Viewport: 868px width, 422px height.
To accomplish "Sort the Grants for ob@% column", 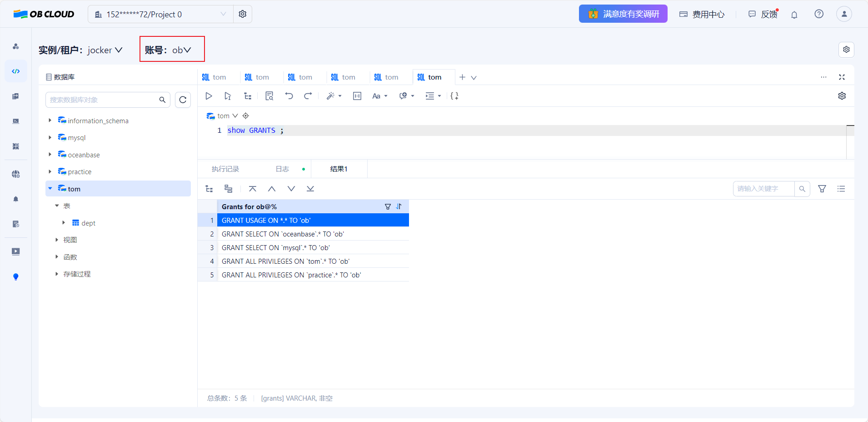I will coord(399,206).
